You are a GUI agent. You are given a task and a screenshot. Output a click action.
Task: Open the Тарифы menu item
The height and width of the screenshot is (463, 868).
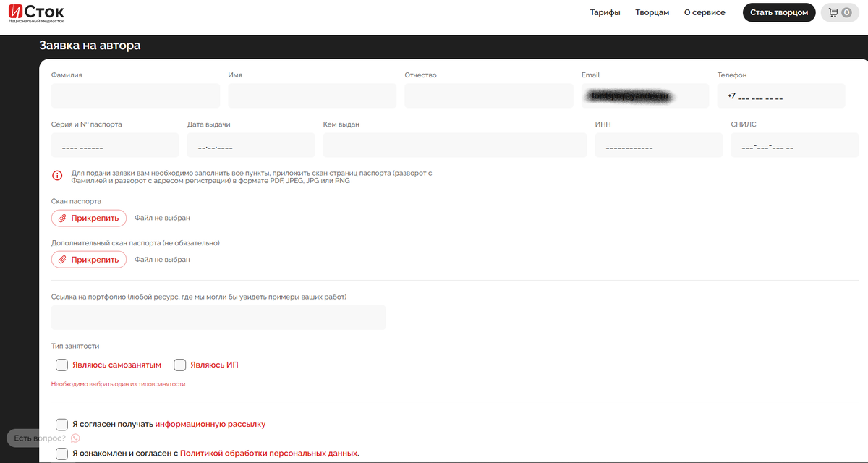pyautogui.click(x=605, y=12)
